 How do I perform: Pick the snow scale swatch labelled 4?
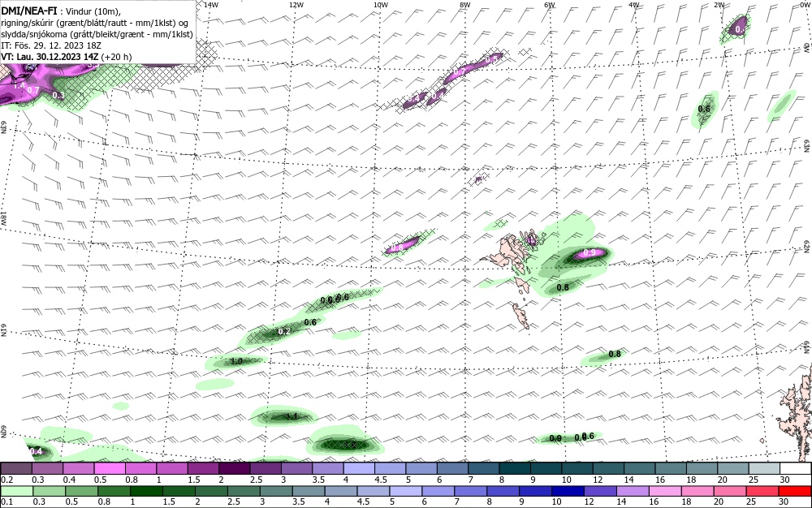[360, 469]
